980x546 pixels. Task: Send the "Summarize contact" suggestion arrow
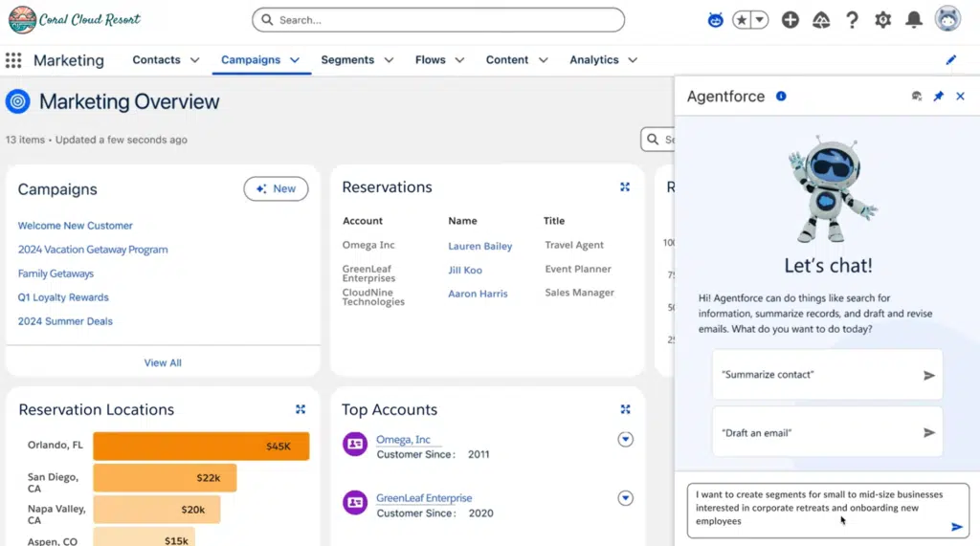pos(928,375)
